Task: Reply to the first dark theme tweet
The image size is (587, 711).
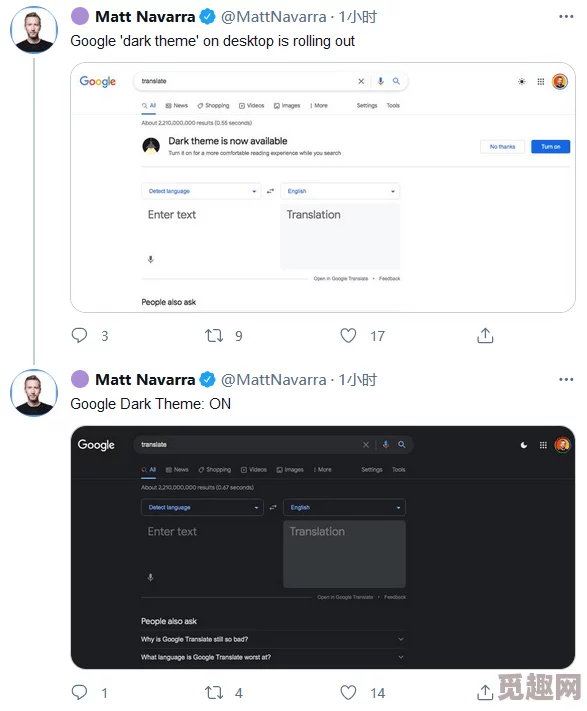Action: click(x=79, y=336)
